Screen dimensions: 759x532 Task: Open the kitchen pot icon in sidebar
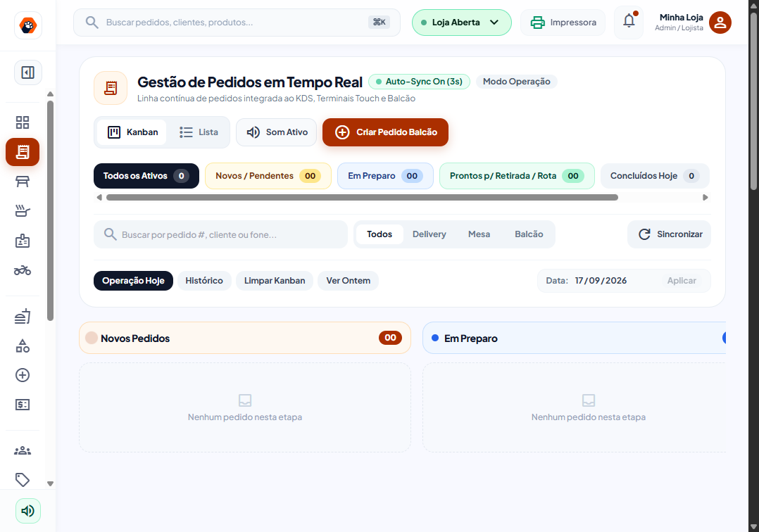pos(23,211)
